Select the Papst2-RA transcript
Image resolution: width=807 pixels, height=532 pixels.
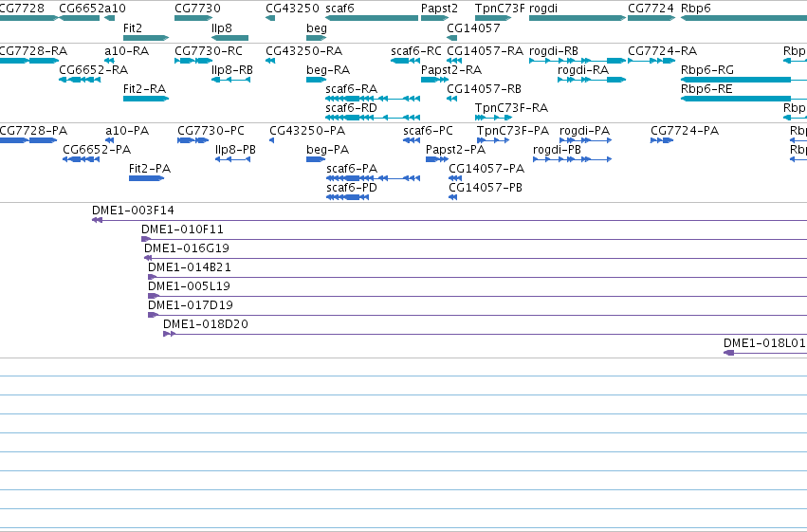coord(435,80)
